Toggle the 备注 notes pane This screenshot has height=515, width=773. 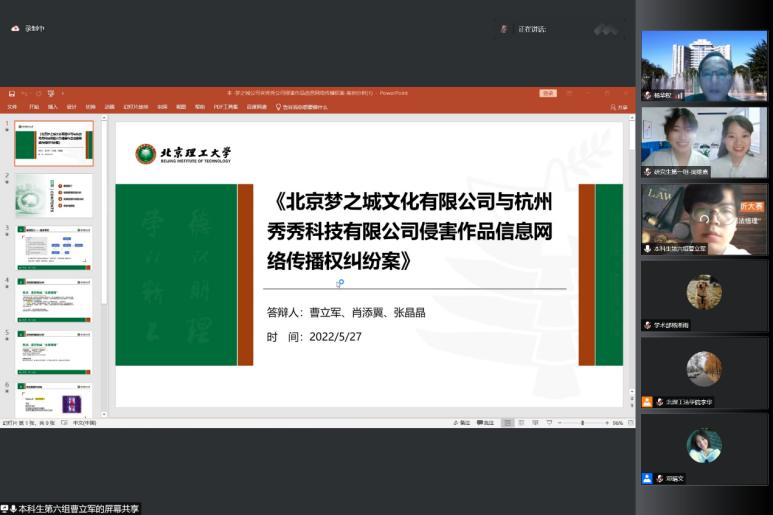(x=466, y=423)
